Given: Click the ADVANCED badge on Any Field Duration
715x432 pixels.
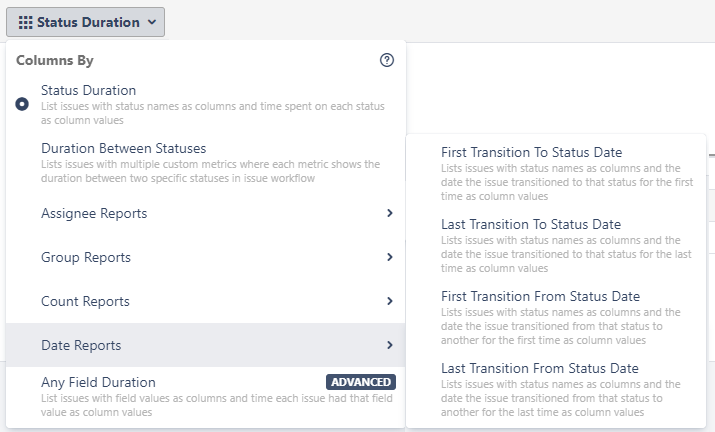Looking at the screenshot, I should 361,382.
